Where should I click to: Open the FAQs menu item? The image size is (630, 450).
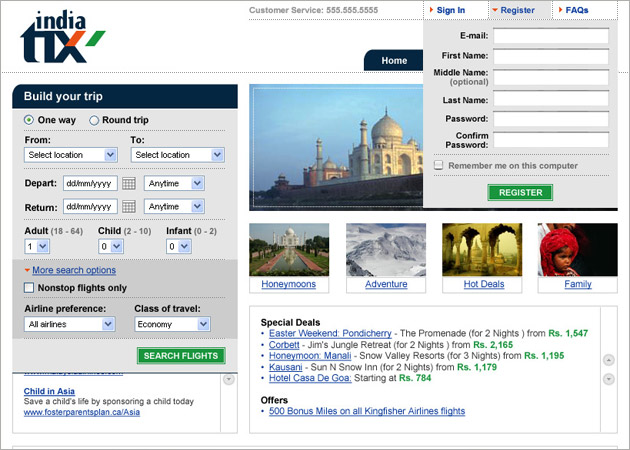pos(577,10)
